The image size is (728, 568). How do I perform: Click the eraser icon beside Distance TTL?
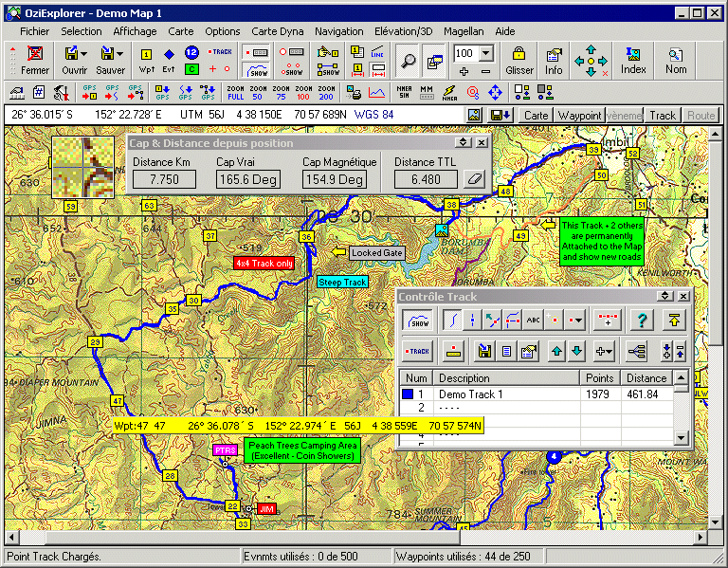(475, 179)
